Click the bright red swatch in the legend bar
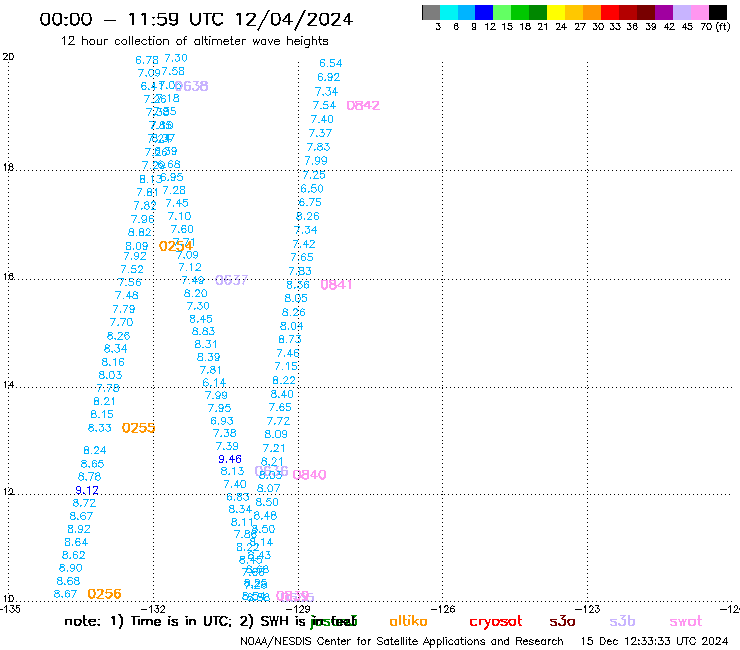This screenshot has height=650, width=740. pyautogui.click(x=609, y=12)
